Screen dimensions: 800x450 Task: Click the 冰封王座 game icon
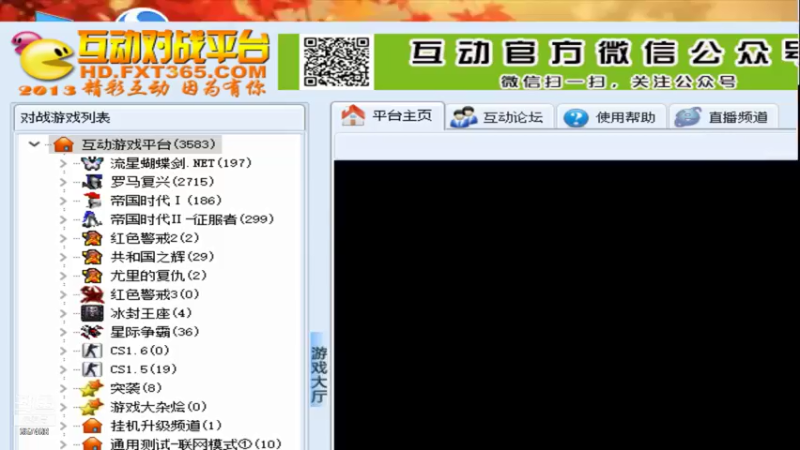click(x=92, y=313)
